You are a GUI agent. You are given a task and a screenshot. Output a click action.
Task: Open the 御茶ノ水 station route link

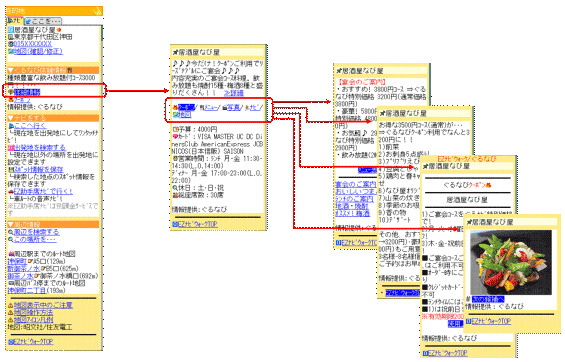coord(20,276)
